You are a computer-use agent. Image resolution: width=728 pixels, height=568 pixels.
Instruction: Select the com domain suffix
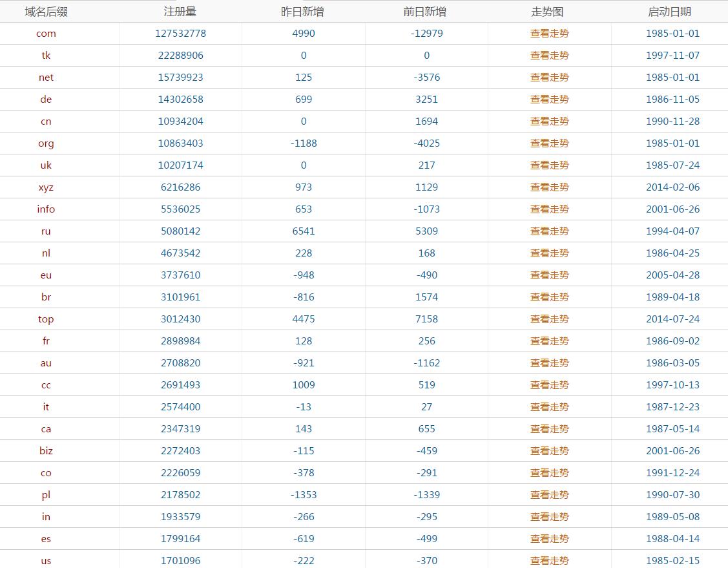click(46, 34)
